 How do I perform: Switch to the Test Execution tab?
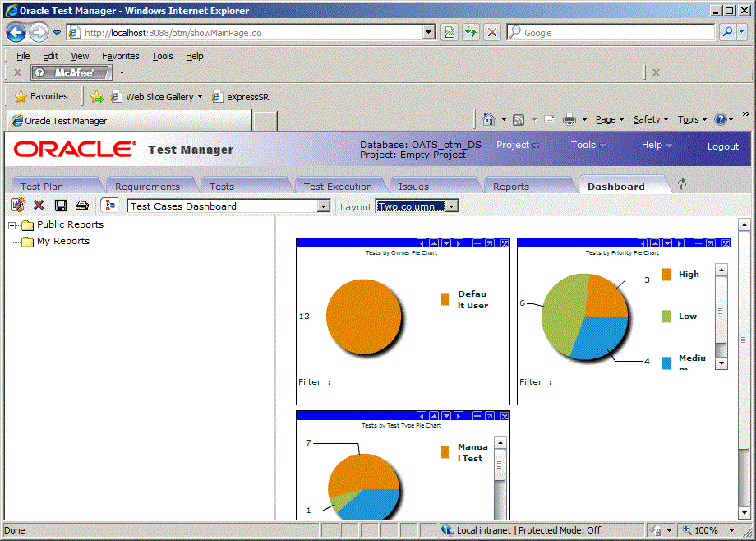point(338,187)
